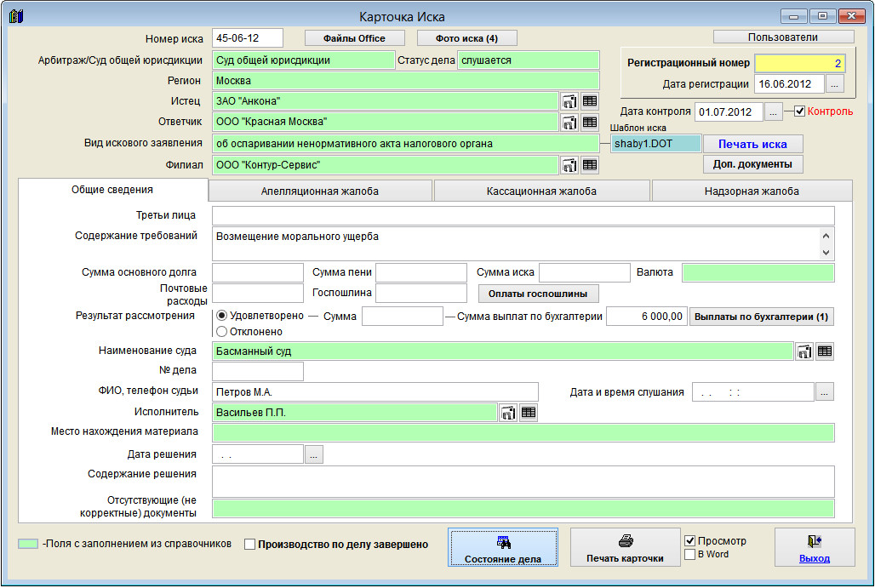The image size is (875, 588).
Task: Enable Производство по делу завершено checkbox
Action: (250, 545)
